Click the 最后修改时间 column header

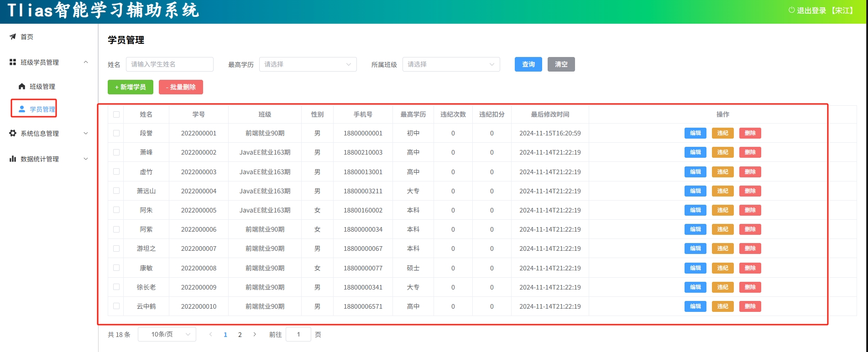pos(550,114)
